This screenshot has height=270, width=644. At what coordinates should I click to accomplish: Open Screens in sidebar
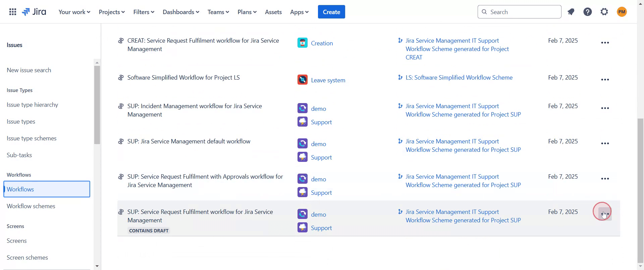point(16,241)
